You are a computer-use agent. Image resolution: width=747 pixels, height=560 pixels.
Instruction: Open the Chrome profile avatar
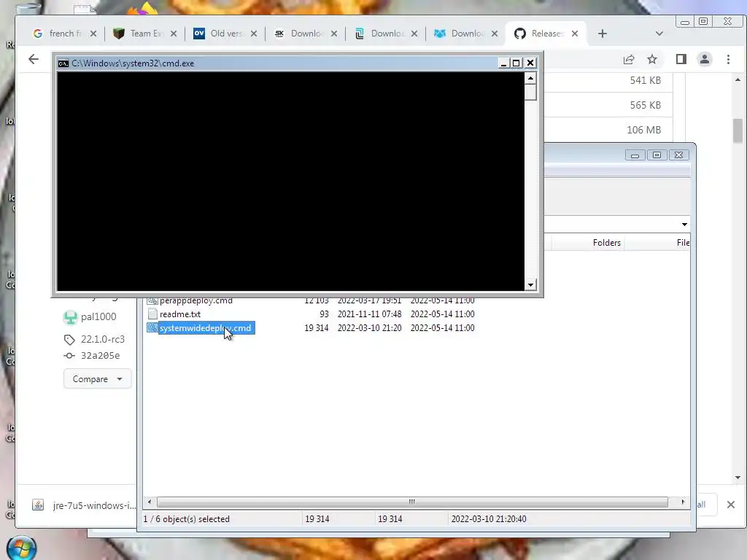(x=705, y=59)
